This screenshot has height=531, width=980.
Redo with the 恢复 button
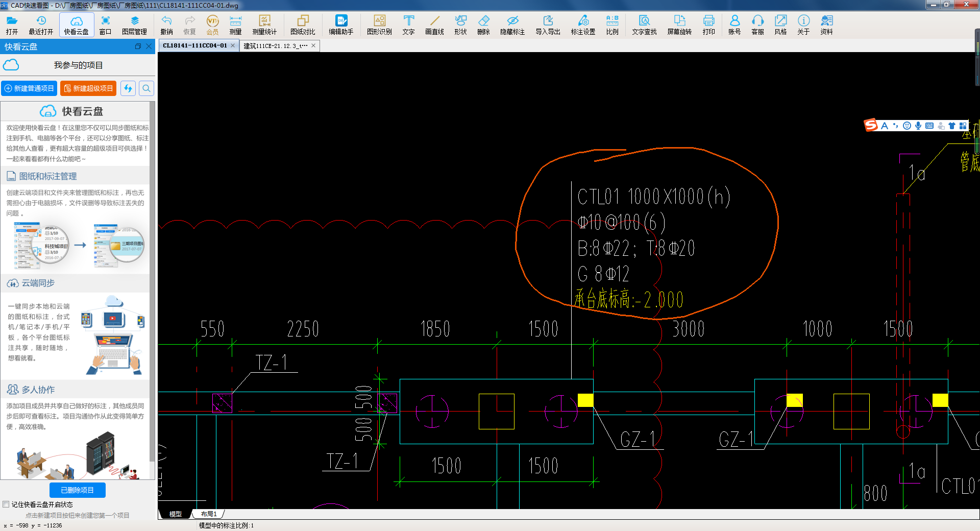point(189,25)
